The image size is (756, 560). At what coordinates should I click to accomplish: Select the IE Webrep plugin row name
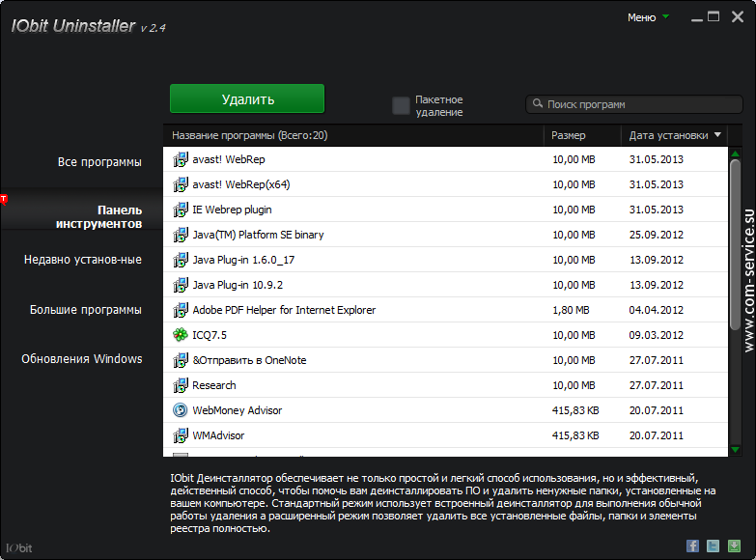(232, 210)
